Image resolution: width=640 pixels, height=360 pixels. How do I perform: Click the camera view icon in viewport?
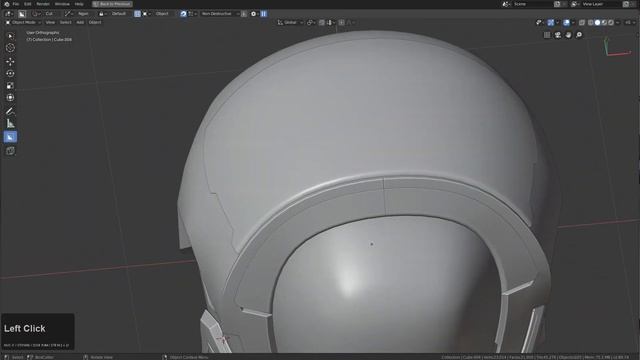(558, 35)
